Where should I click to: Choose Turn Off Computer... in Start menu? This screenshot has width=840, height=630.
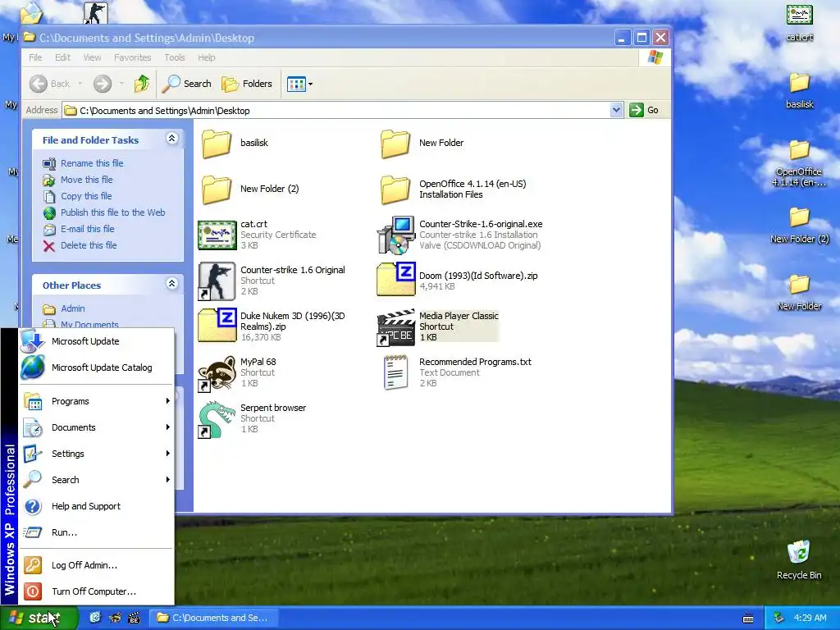point(97,591)
